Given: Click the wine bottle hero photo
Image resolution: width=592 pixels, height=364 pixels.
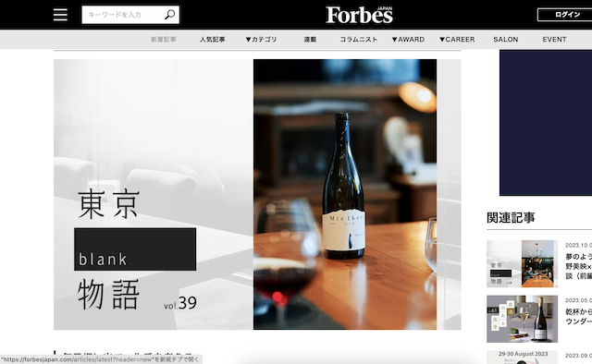Looking at the screenshot, I should 345,194.
